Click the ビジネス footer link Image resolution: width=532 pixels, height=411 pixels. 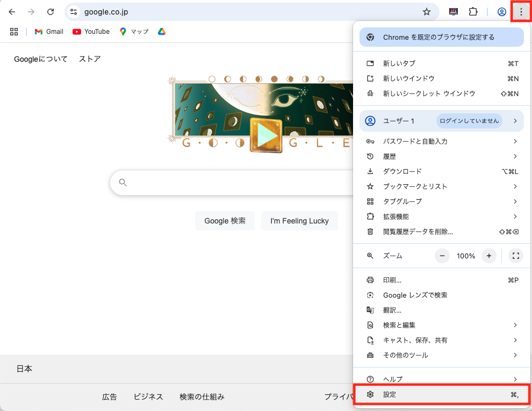click(148, 396)
